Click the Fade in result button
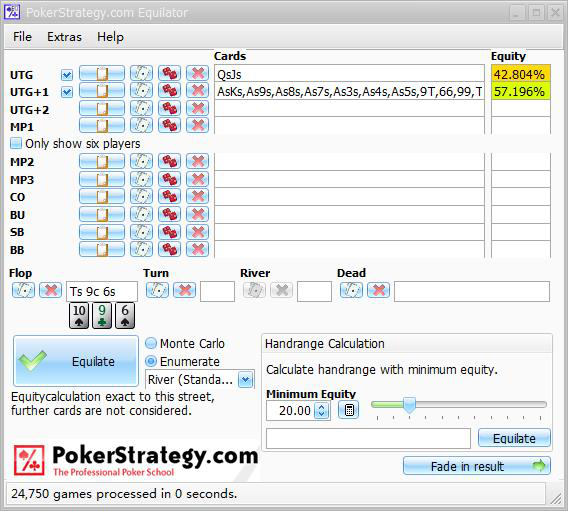The width and height of the screenshot is (568, 511). click(x=477, y=466)
